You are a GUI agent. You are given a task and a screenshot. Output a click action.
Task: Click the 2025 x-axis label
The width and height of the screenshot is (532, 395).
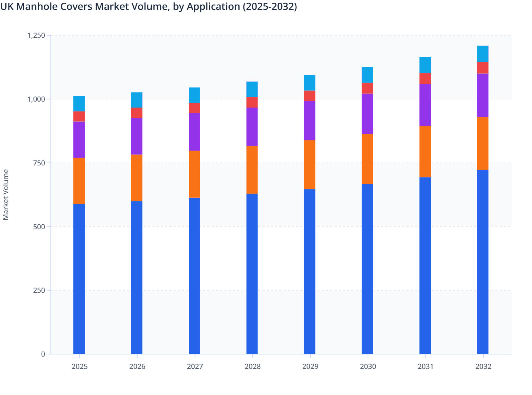tap(79, 366)
